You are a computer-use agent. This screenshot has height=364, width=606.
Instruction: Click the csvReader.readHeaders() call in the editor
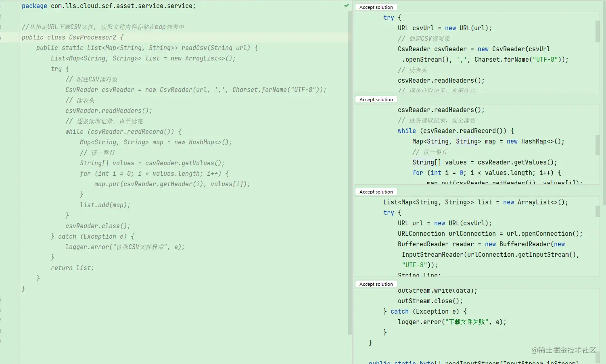[109, 110]
